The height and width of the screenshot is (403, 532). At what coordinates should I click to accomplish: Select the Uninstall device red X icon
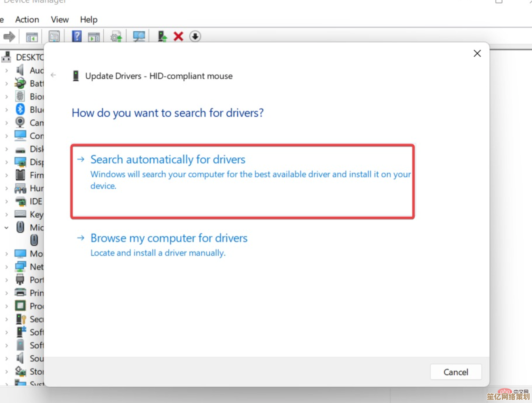(178, 36)
